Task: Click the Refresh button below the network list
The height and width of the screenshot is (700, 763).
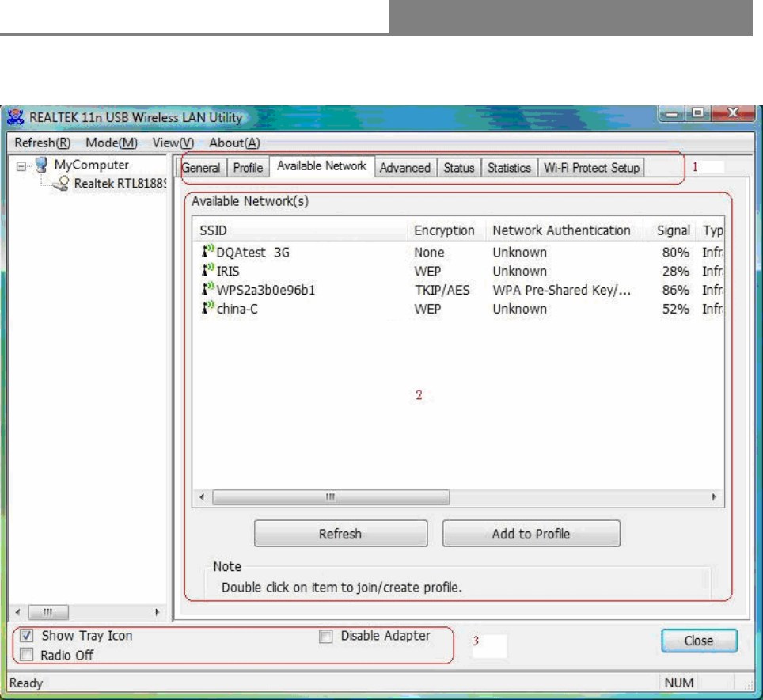Action: (340, 534)
